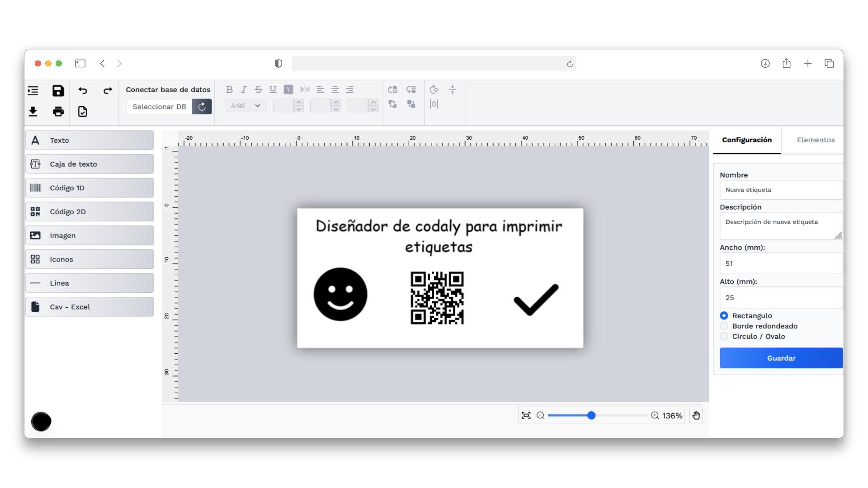
Task: Edit the Nombre field showing Nueva etiqueta
Action: point(781,190)
